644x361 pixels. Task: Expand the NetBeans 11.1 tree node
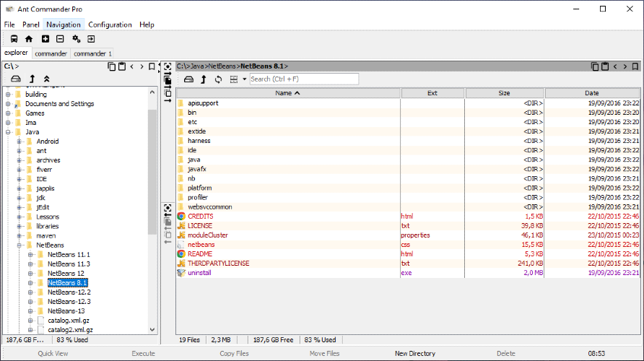(x=30, y=255)
